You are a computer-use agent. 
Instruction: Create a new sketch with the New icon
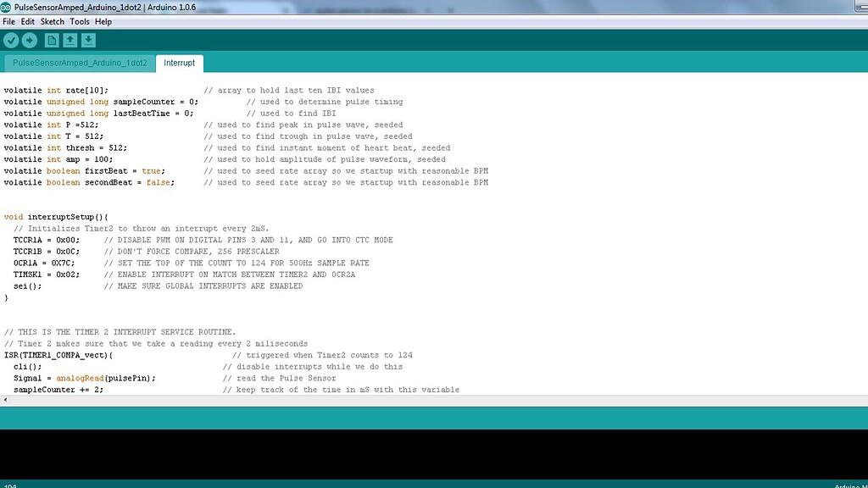pos(51,39)
